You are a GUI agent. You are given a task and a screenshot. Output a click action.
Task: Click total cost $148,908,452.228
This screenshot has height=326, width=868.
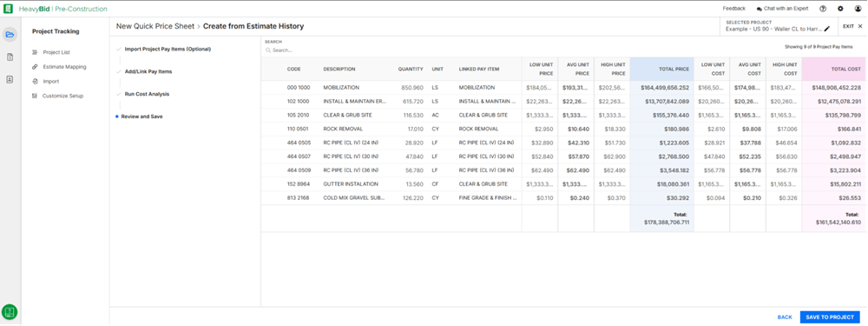[x=837, y=88]
